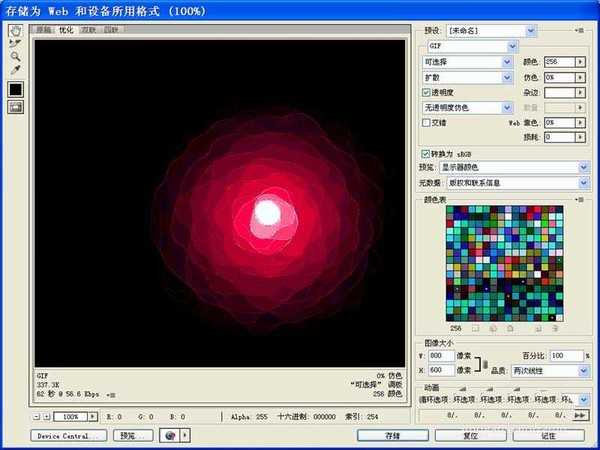Screen dimensions: 600x450
Task: Select the Eyedropper tool
Action: 15,70
